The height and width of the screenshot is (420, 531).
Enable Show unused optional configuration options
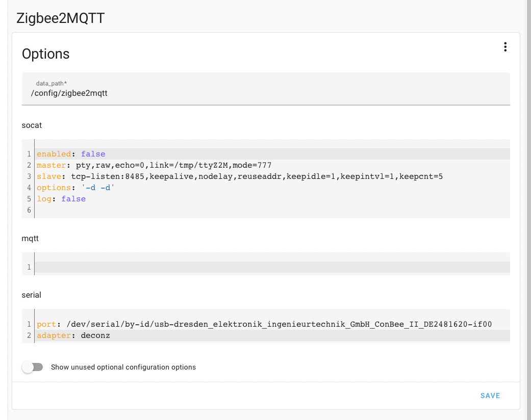pyautogui.click(x=33, y=367)
